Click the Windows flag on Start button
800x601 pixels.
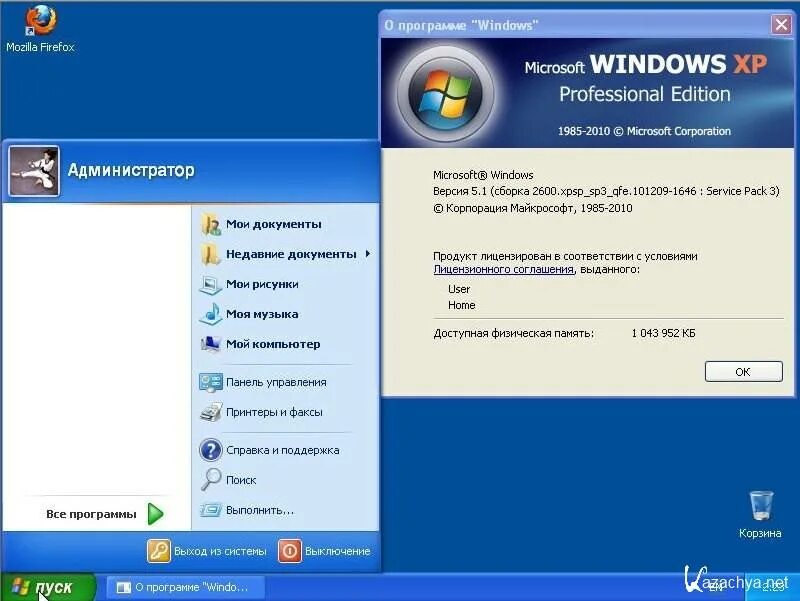coord(21,587)
